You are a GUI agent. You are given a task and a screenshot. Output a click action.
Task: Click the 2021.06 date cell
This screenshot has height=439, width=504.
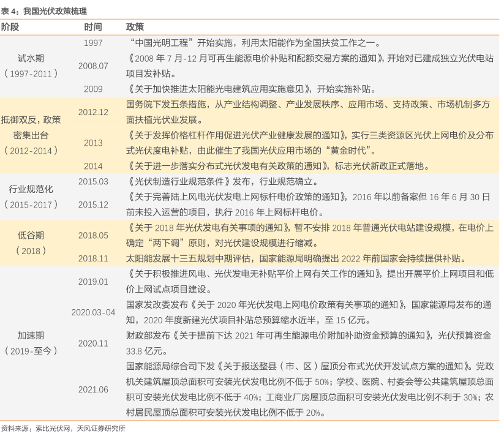tap(93, 389)
